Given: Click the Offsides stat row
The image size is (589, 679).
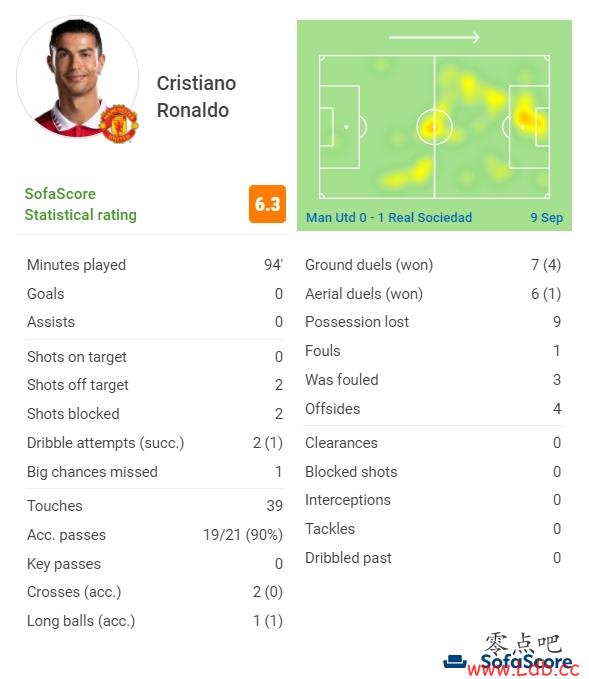Looking at the screenshot, I should [x=433, y=408].
